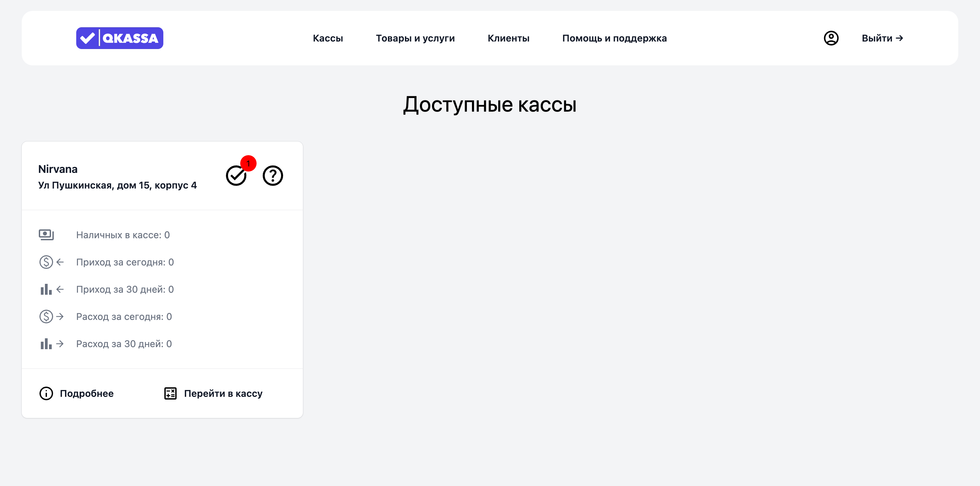This screenshot has width=980, height=486.
Task: Open the Кассы menu item
Action: click(x=328, y=38)
